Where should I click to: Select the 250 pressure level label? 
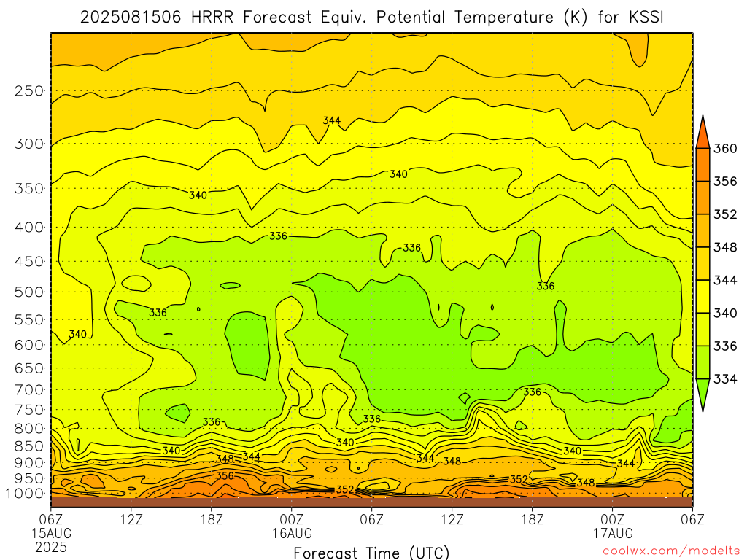click(29, 90)
